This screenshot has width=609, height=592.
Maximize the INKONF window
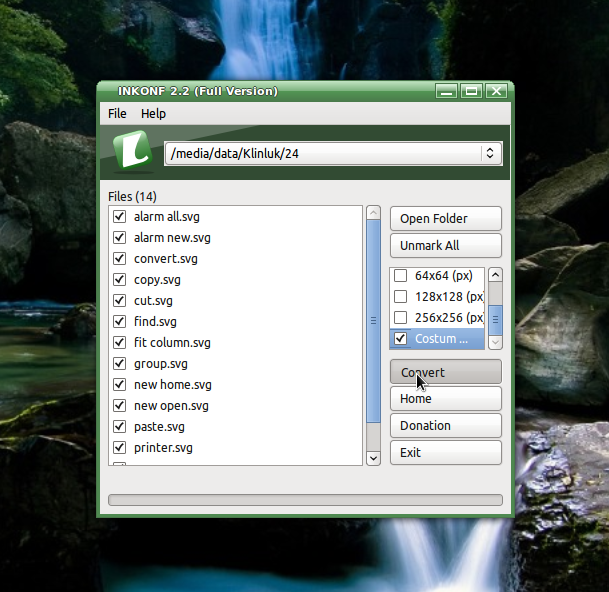[x=472, y=91]
